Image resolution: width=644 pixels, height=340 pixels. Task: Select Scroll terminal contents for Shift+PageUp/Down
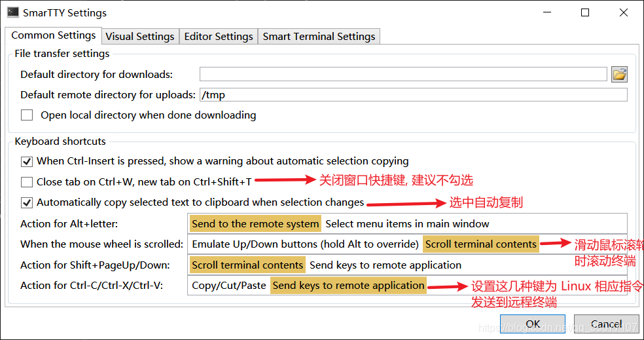coord(247,265)
